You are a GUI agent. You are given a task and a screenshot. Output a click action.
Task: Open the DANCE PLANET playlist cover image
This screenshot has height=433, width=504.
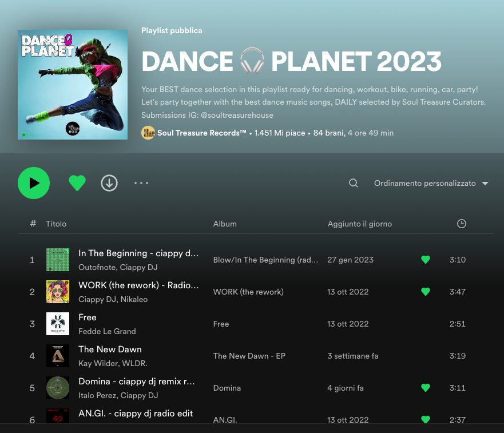(73, 85)
